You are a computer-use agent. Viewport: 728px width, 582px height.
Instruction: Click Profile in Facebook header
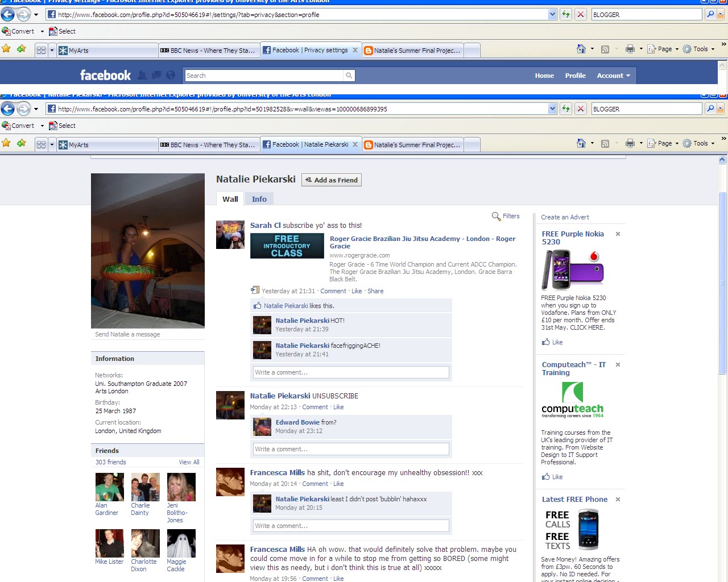click(576, 76)
